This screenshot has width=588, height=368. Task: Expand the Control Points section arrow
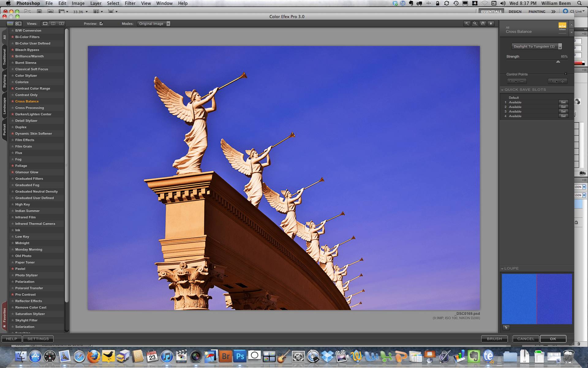coord(566,74)
